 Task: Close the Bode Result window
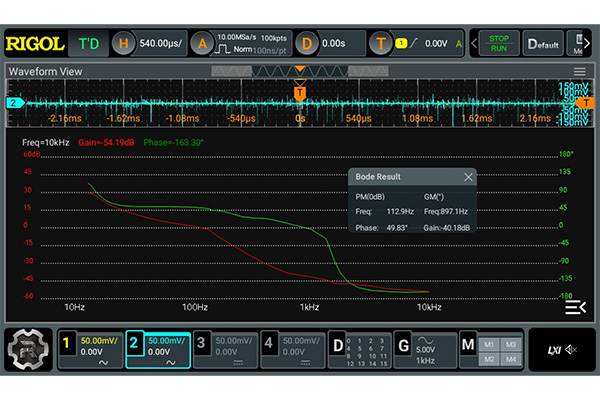(x=467, y=177)
